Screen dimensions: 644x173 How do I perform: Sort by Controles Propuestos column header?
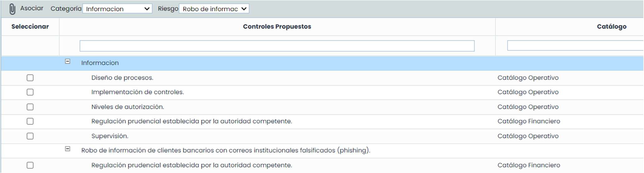click(x=277, y=27)
